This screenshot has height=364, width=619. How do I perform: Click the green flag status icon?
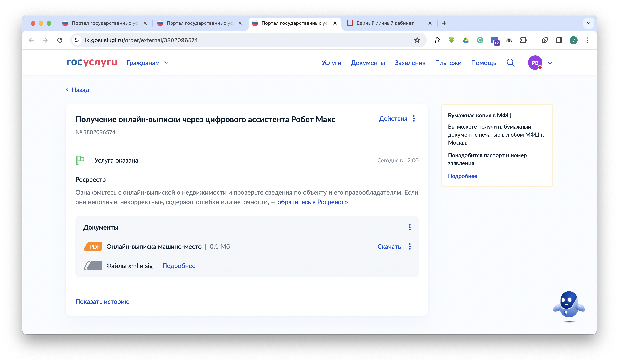coord(80,160)
